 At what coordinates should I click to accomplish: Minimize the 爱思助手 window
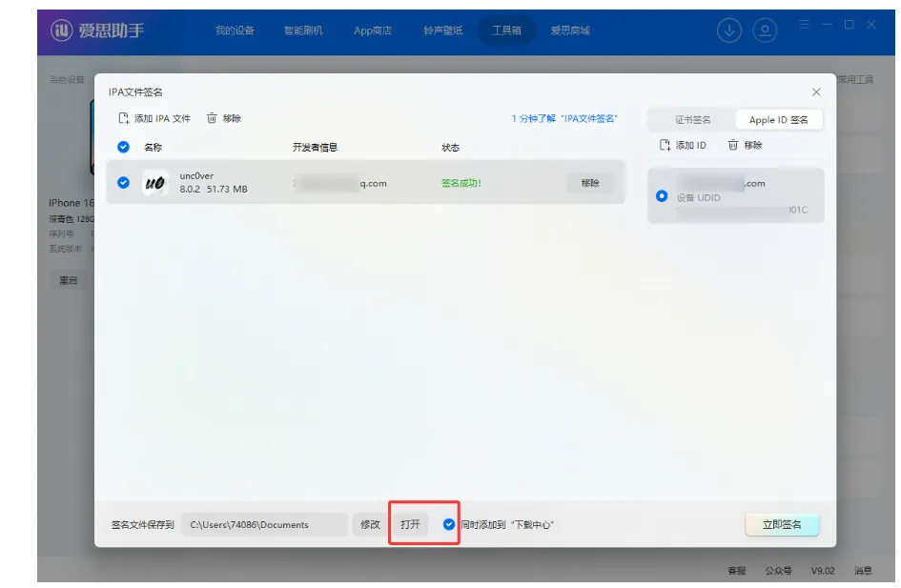point(827,24)
